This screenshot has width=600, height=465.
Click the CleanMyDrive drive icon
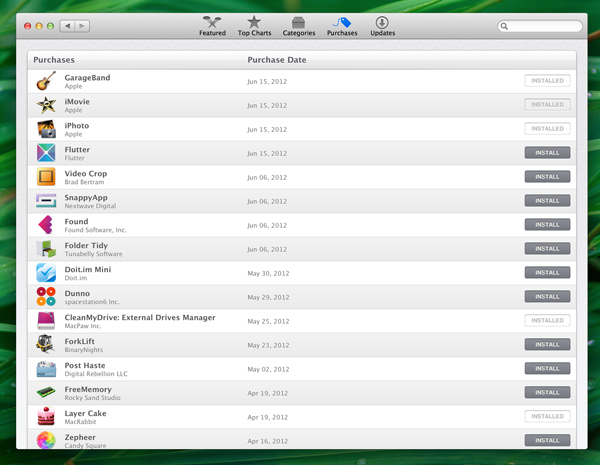(46, 321)
